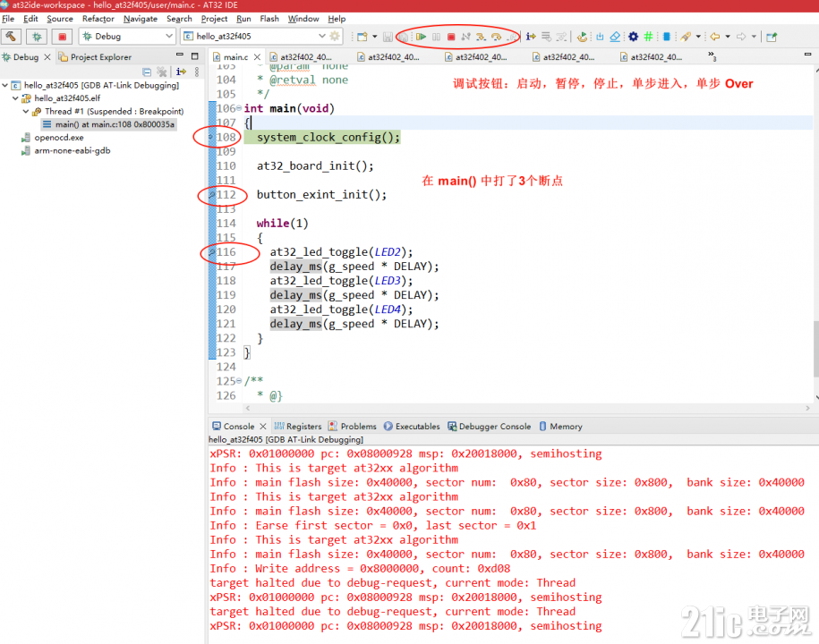Switch to the Debugger Console tab

[489, 427]
